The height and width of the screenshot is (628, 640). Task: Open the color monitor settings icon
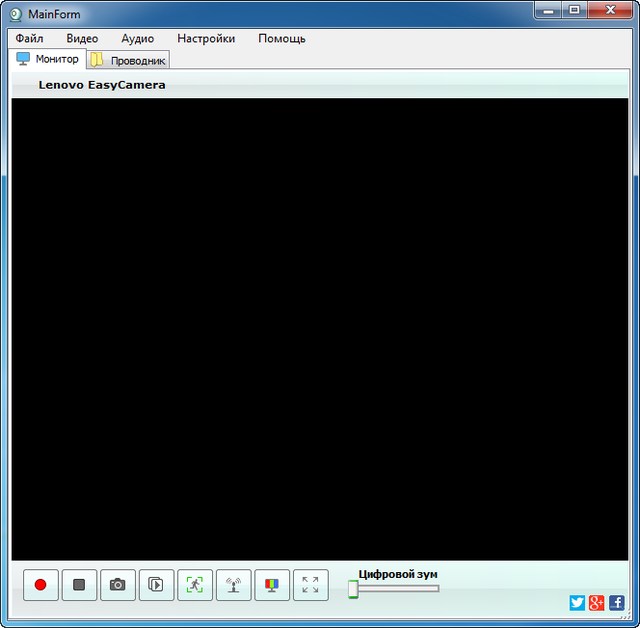click(x=272, y=585)
